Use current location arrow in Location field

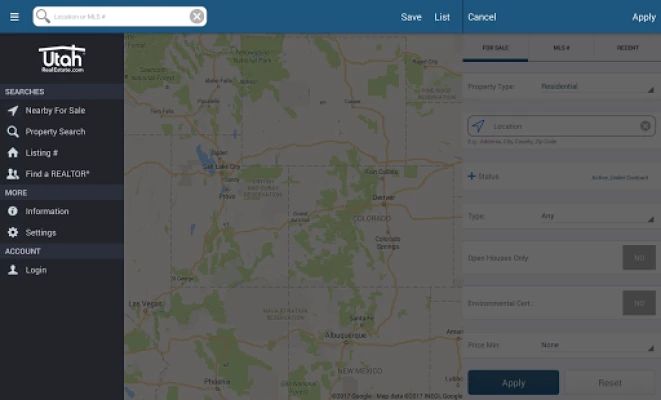pos(478,126)
